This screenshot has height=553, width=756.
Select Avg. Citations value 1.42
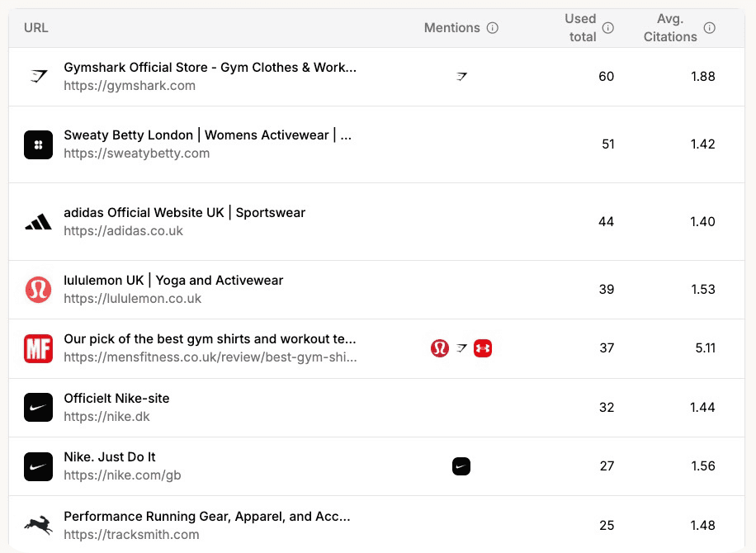click(x=702, y=144)
